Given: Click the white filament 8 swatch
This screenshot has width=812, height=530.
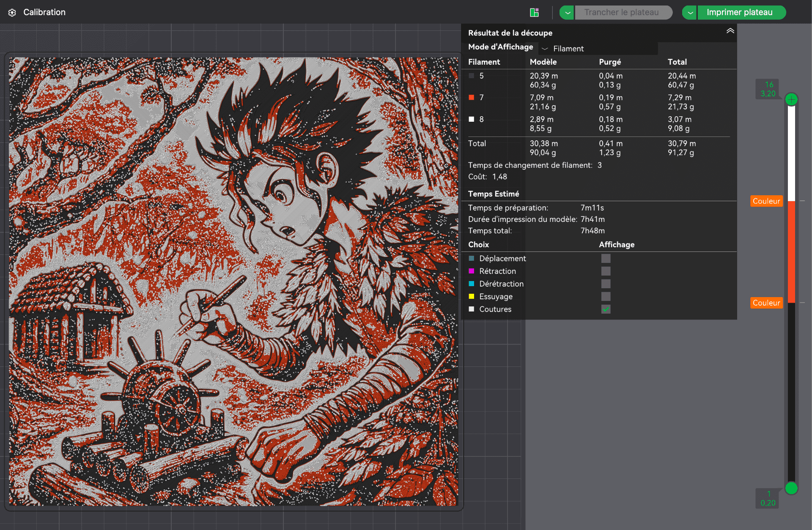Looking at the screenshot, I should click(472, 119).
